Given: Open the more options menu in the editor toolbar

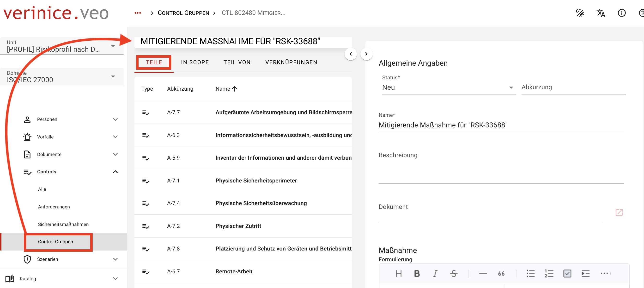Looking at the screenshot, I should click(605, 273).
